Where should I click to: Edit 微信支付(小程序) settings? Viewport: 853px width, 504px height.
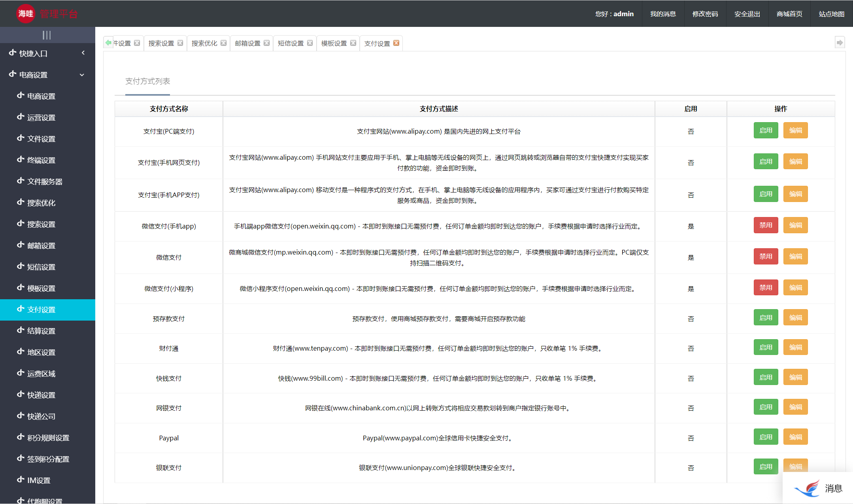tap(795, 288)
